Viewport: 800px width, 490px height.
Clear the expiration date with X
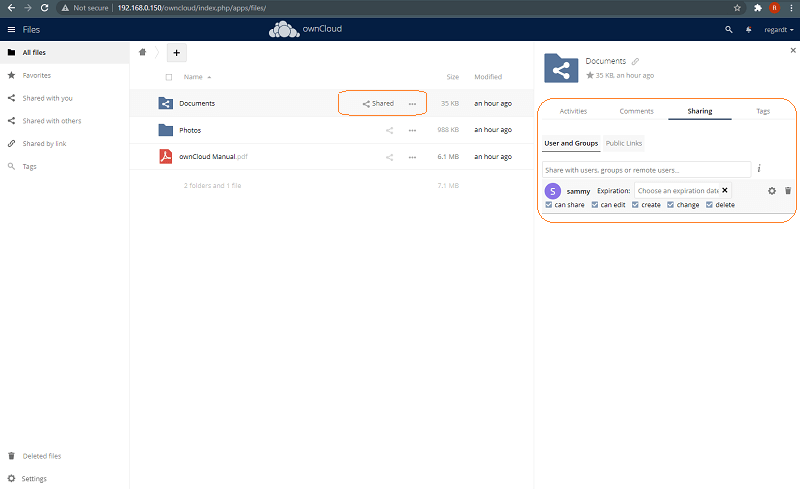(x=724, y=190)
